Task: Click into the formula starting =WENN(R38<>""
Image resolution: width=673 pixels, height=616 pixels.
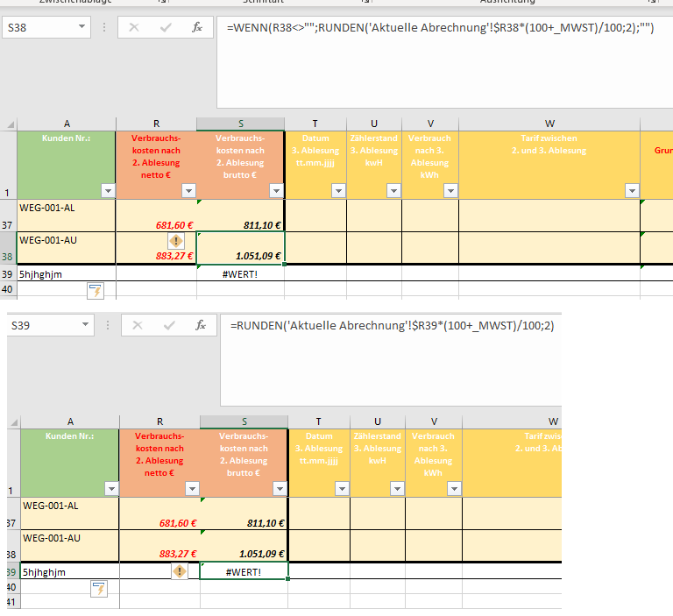Action: point(440,28)
